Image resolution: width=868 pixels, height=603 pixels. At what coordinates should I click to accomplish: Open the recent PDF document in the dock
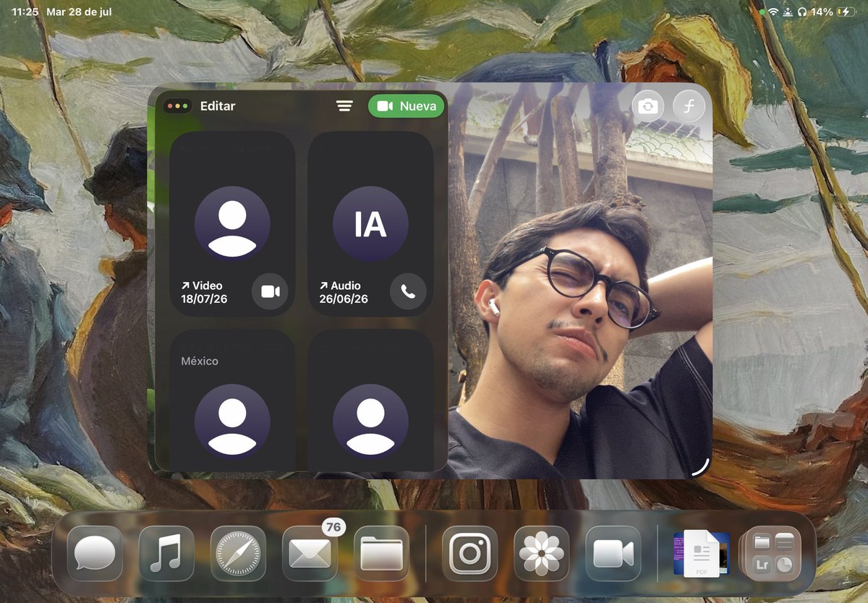click(x=700, y=554)
